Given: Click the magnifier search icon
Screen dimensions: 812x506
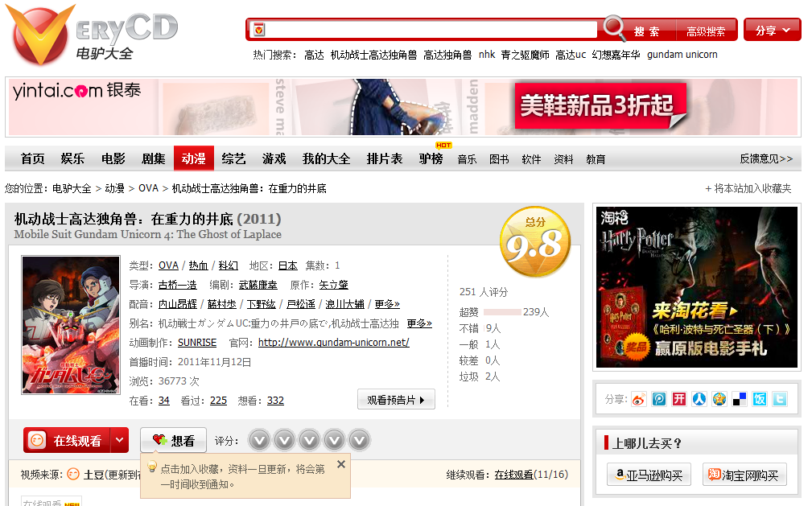Looking at the screenshot, I should [614, 28].
